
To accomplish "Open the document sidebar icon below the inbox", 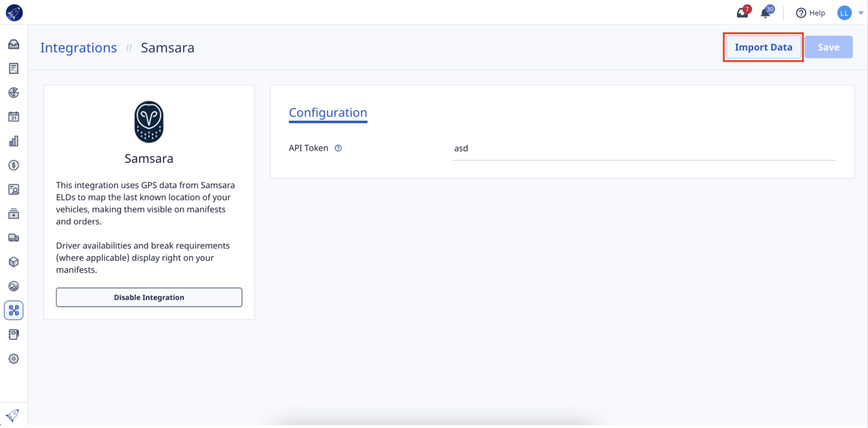I will tap(13, 68).
